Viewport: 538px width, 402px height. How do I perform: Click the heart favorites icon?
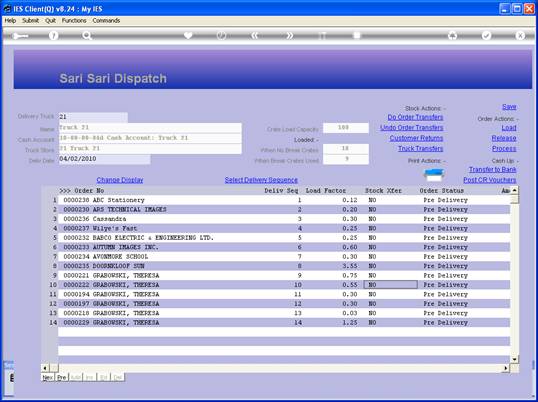point(188,36)
